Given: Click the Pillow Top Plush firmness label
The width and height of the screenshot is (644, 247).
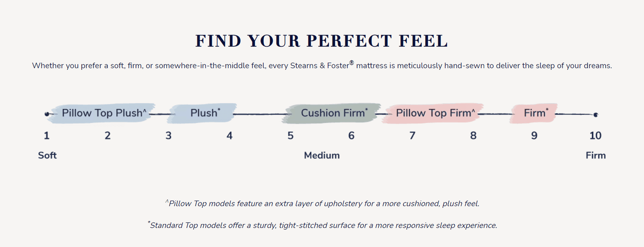Looking at the screenshot, I should click(104, 113).
